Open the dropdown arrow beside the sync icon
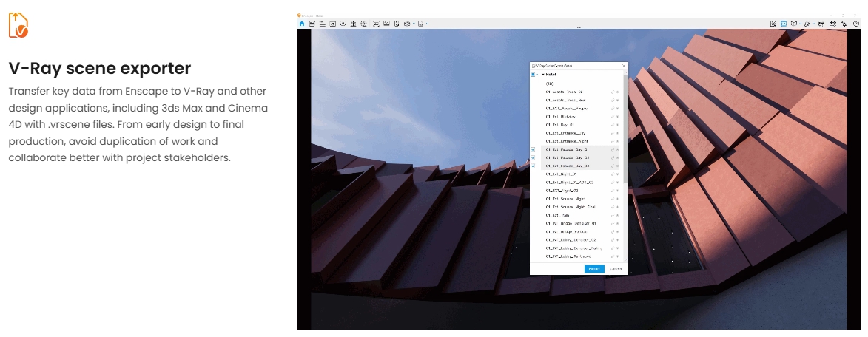This screenshot has width=868, height=337. tap(814, 24)
